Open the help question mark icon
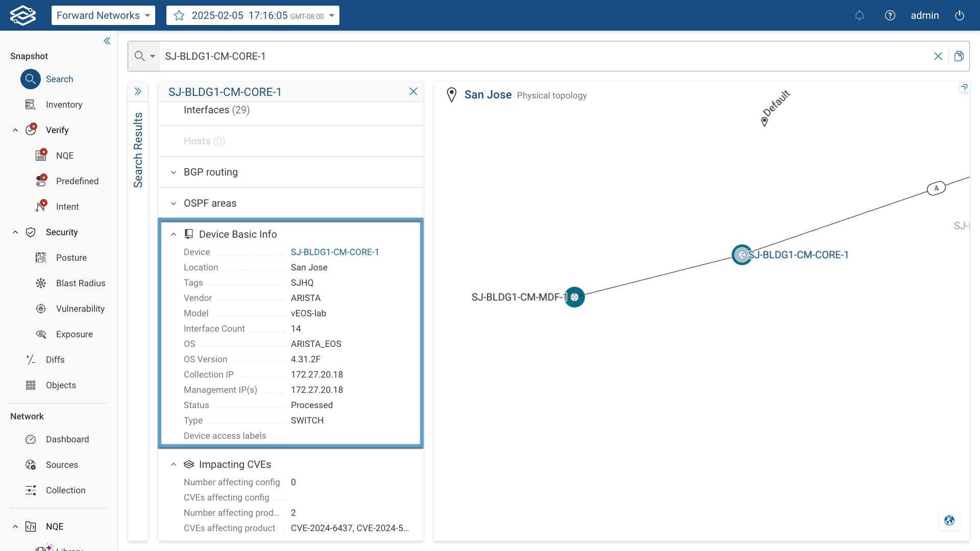Viewport: 980px width, 551px height. point(890,15)
